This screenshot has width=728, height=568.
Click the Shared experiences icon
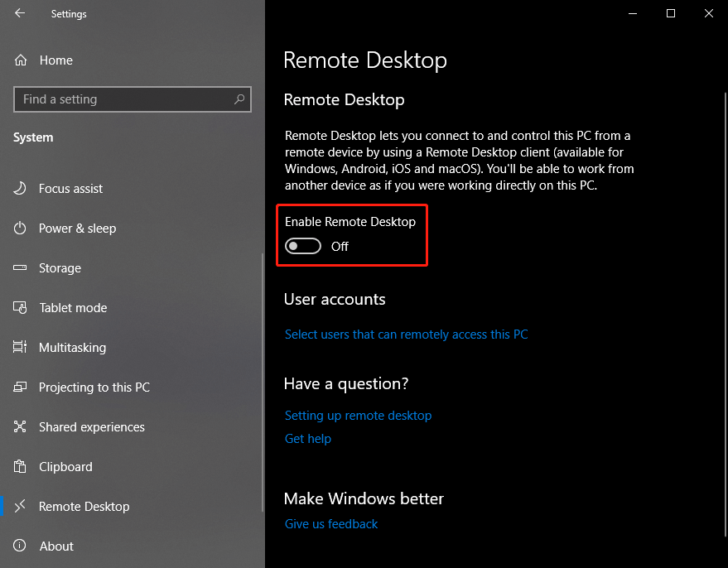point(21,427)
